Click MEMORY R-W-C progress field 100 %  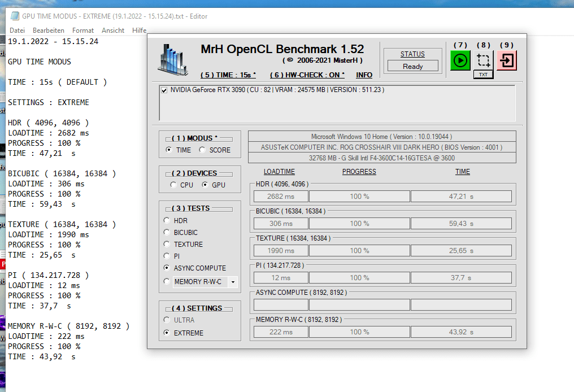click(359, 332)
